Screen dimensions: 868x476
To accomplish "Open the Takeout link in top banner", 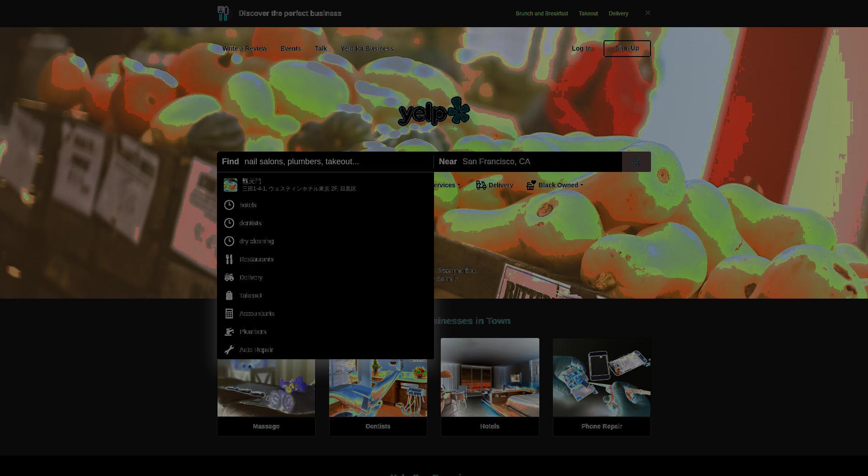I will [x=588, y=14].
